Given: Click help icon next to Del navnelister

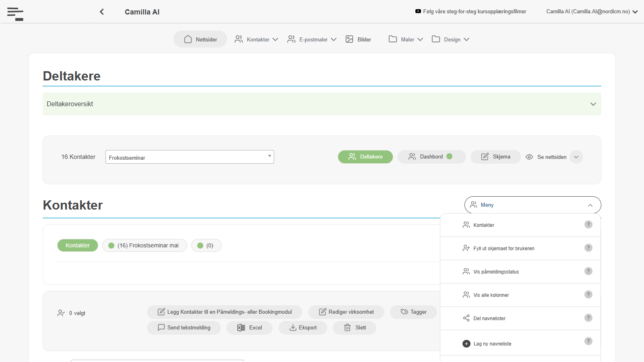Looking at the screenshot, I should (588, 318).
